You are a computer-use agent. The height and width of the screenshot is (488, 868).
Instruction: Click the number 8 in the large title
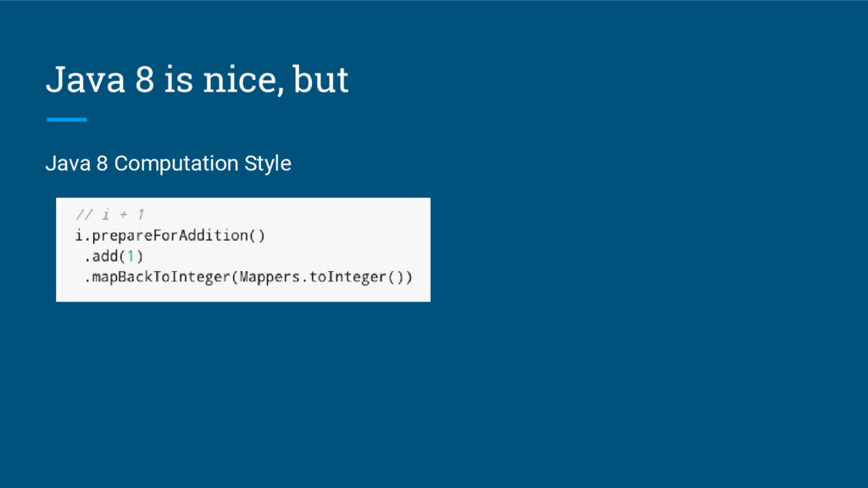[144, 80]
